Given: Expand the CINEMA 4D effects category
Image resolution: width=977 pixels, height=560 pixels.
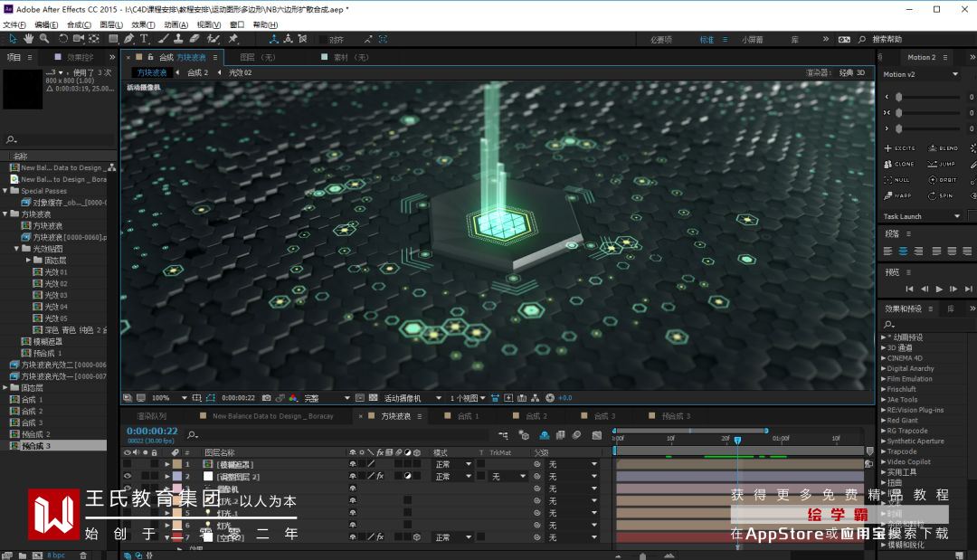Looking at the screenshot, I should click(x=884, y=358).
